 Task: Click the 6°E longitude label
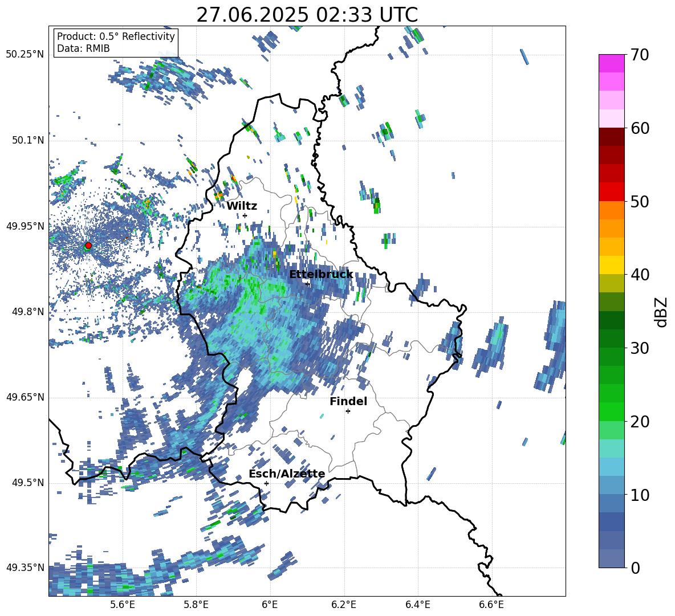coord(270,605)
